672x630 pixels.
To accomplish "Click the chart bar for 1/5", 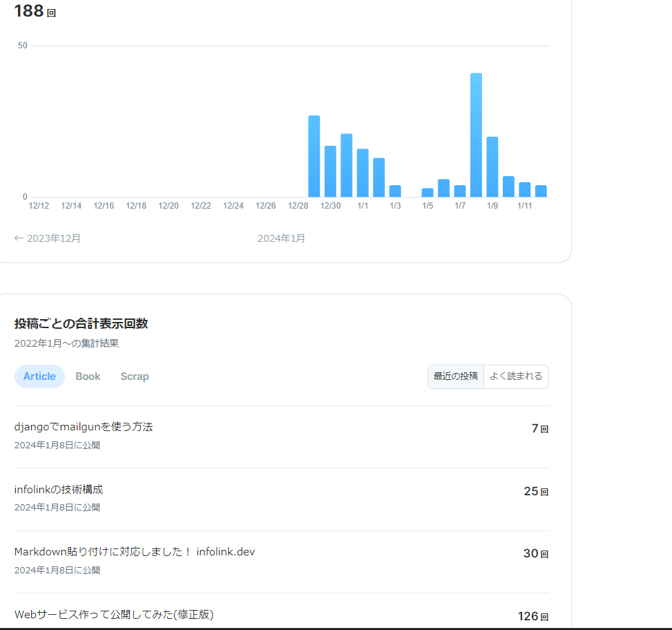I will pos(428,193).
